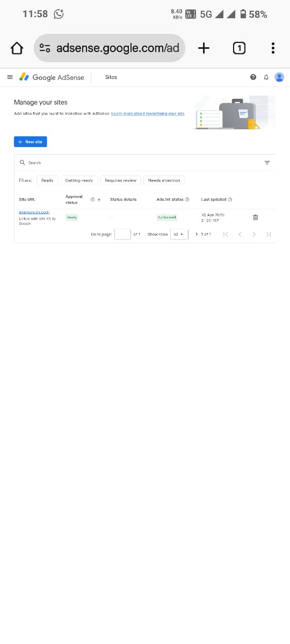Click the New site button
This screenshot has width=290, height=644.
coord(30,142)
